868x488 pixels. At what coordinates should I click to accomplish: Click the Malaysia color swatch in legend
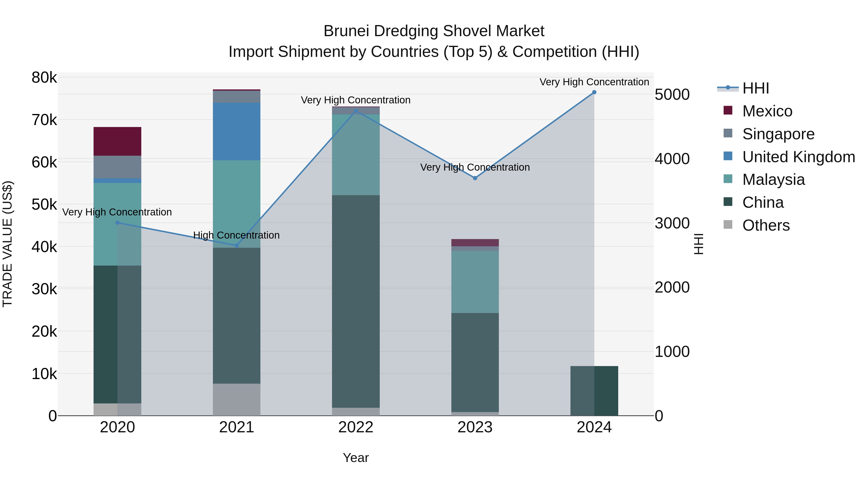click(x=728, y=179)
